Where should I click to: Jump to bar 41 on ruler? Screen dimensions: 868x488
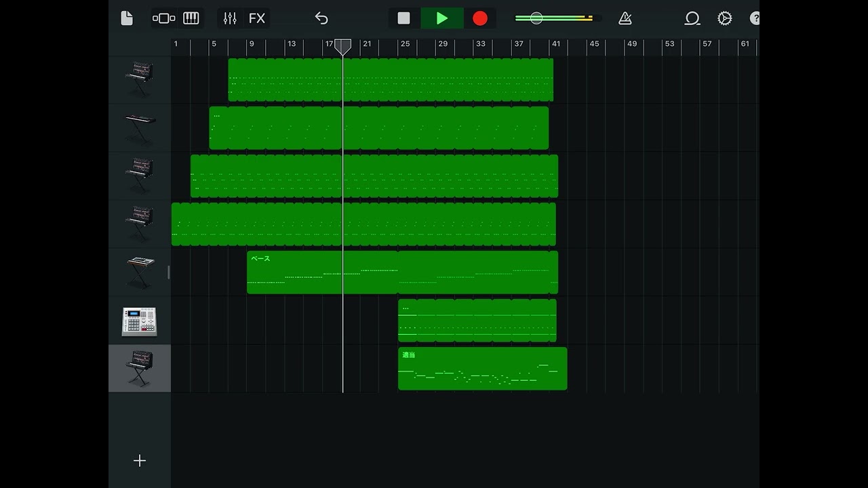click(x=556, y=44)
